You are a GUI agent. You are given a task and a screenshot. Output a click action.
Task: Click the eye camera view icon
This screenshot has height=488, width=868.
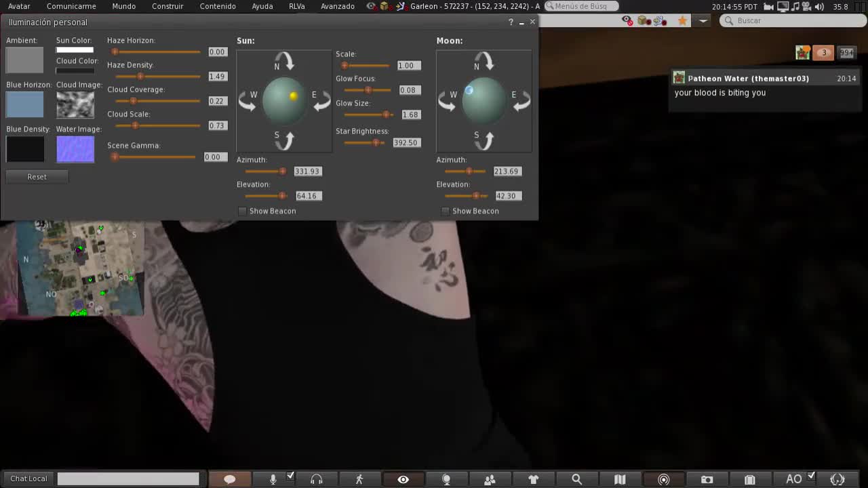(x=403, y=479)
